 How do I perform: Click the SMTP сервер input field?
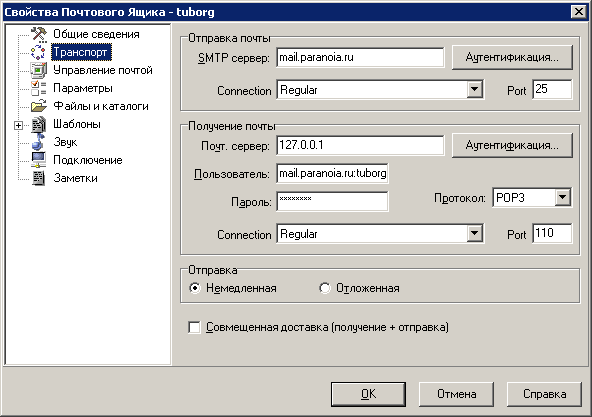point(360,57)
